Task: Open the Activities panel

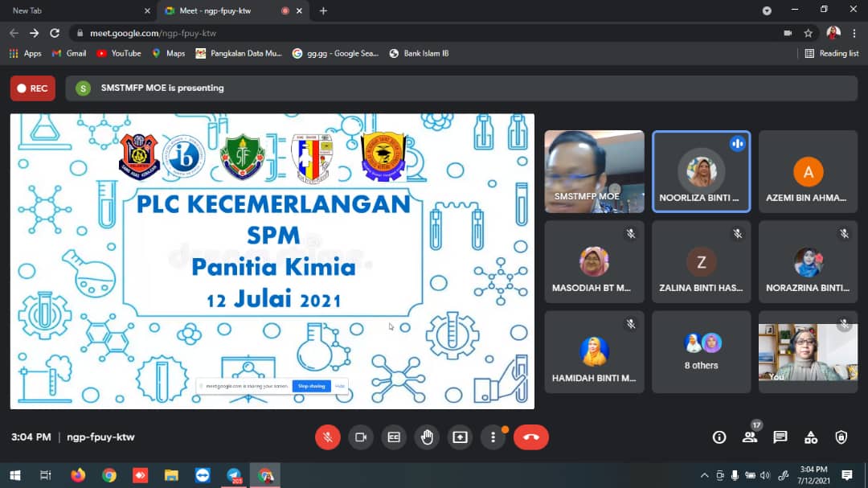Action: 810,437
